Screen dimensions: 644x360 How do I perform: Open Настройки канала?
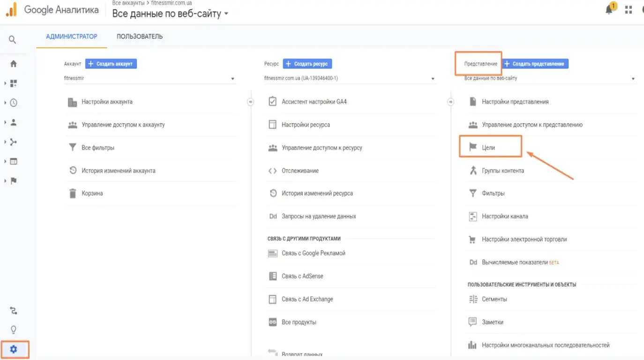tap(505, 216)
